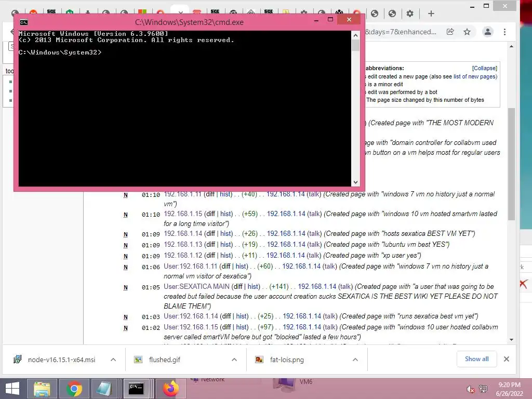
Task: Bookmark this page with the star icon
Action: (x=467, y=32)
